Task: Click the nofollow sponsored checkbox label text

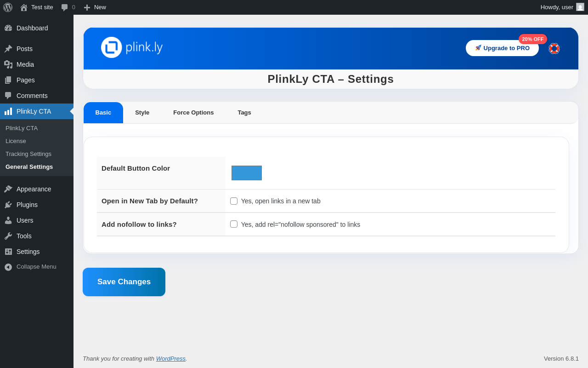Action: [300, 224]
